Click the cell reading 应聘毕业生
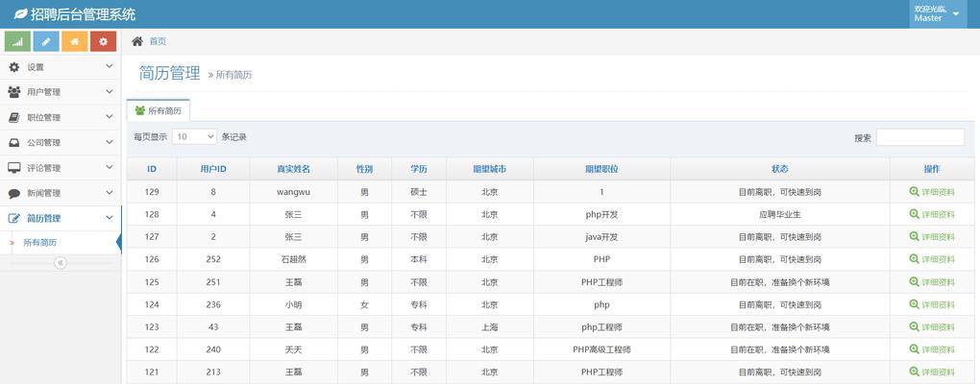Image resolution: width=980 pixels, height=384 pixels. (779, 214)
